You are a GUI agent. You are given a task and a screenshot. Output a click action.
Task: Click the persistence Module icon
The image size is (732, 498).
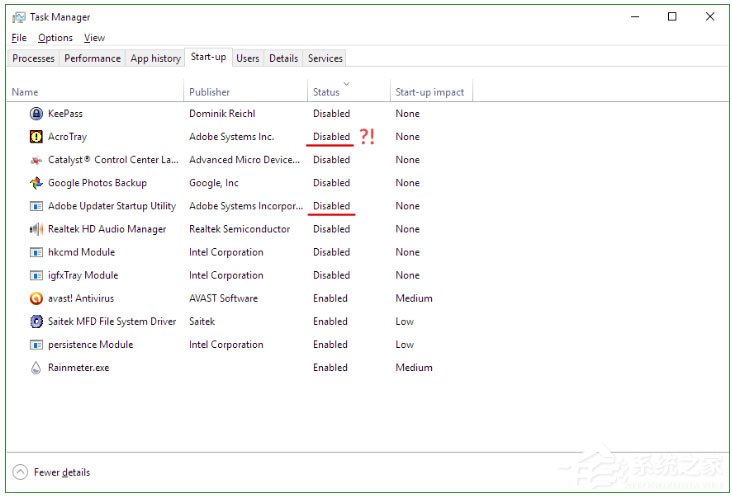(36, 344)
